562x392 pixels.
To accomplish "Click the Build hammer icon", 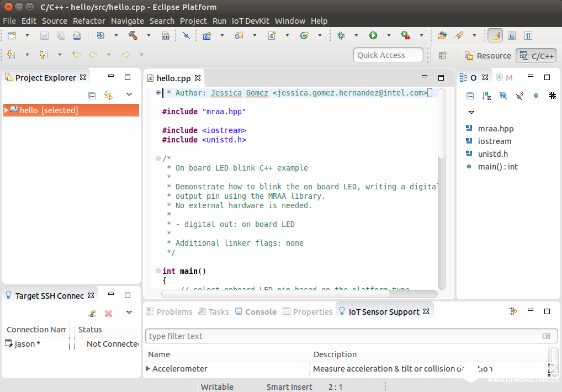I will [133, 35].
